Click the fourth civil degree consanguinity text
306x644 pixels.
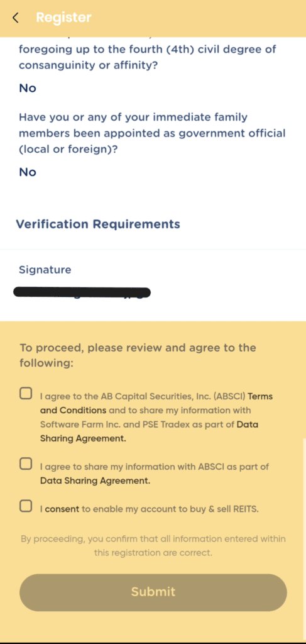[x=148, y=57]
